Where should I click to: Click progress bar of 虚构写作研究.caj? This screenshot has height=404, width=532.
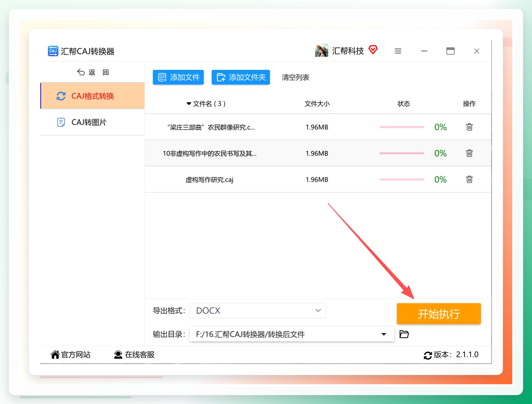(x=402, y=179)
